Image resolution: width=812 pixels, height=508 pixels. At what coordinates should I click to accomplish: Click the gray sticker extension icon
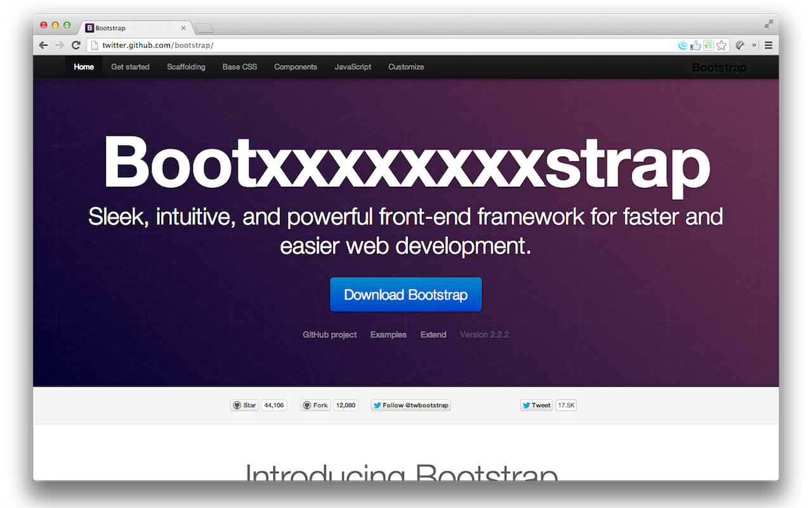coord(740,45)
